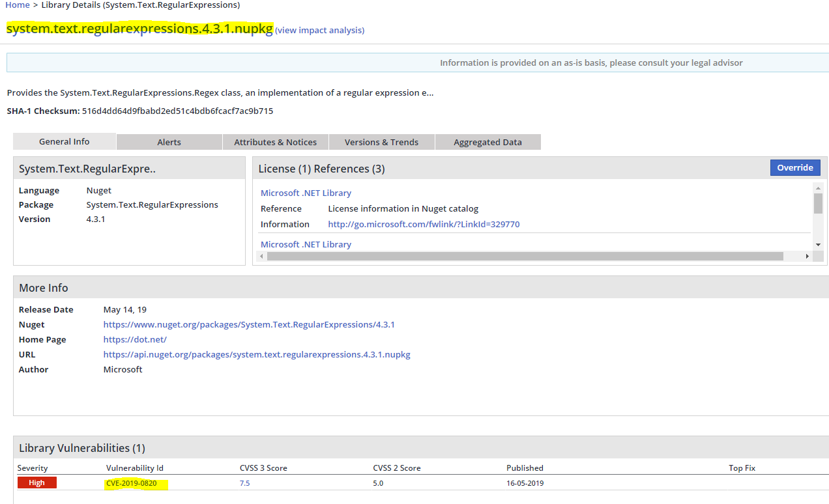Click the horizontal scroll left arrow
Image resolution: width=829 pixels, height=504 pixels.
pos(262,257)
